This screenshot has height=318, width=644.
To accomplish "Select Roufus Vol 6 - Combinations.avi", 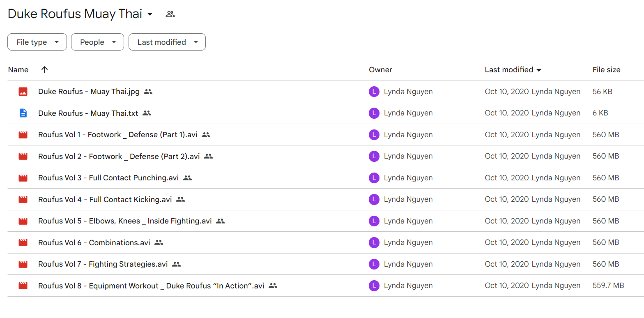I will [x=94, y=242].
